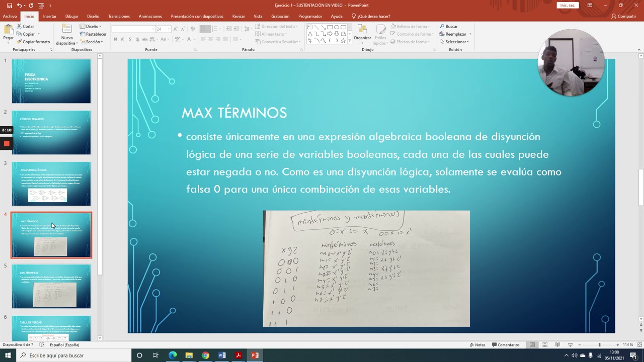Click the Compartir button

pyautogui.click(x=624, y=16)
